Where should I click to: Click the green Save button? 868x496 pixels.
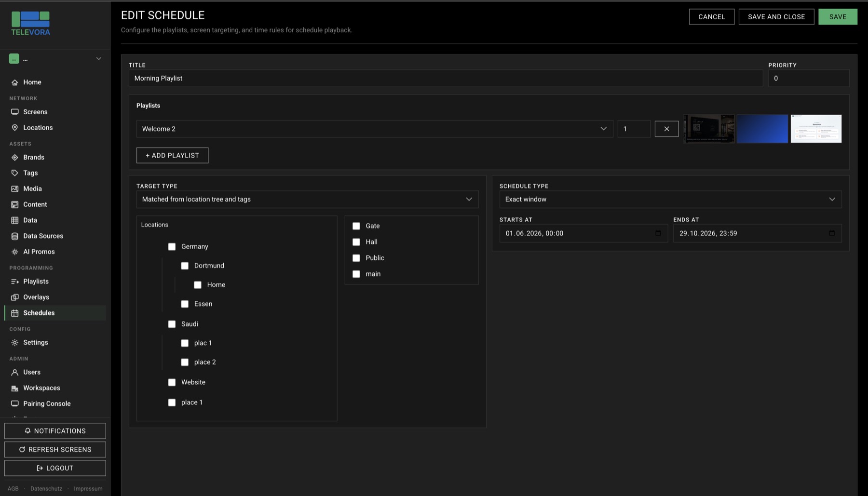[x=838, y=17]
